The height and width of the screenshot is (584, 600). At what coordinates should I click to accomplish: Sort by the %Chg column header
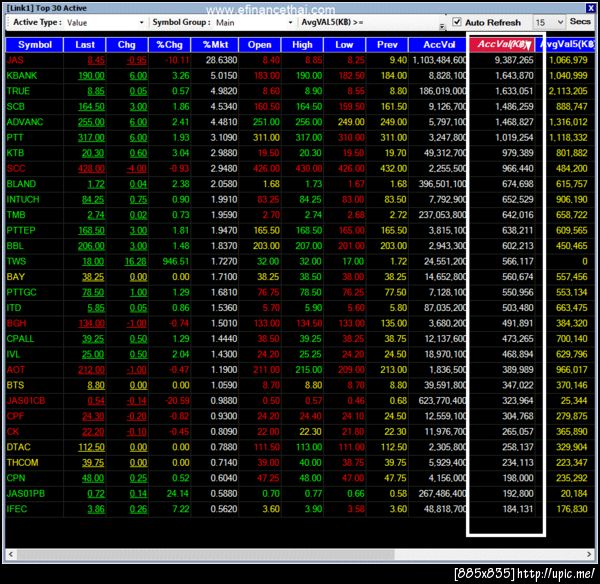pos(170,45)
